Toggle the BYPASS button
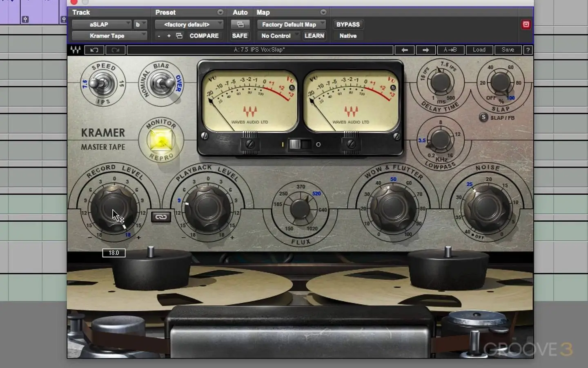 pyautogui.click(x=348, y=25)
